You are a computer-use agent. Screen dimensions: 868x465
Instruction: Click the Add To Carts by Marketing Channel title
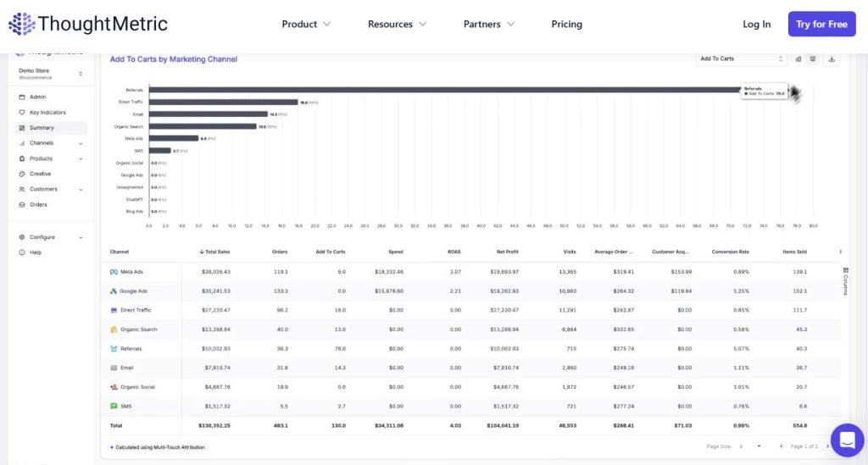[x=173, y=59]
